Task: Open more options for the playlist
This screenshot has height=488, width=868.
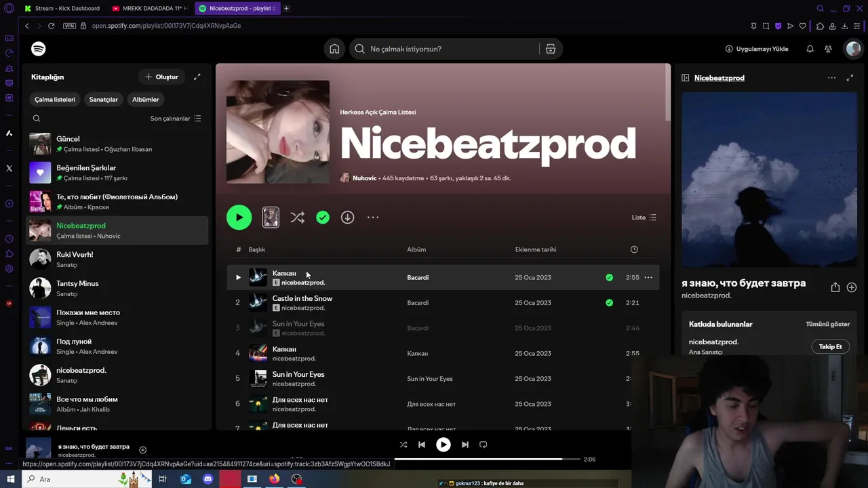Action: tap(373, 218)
